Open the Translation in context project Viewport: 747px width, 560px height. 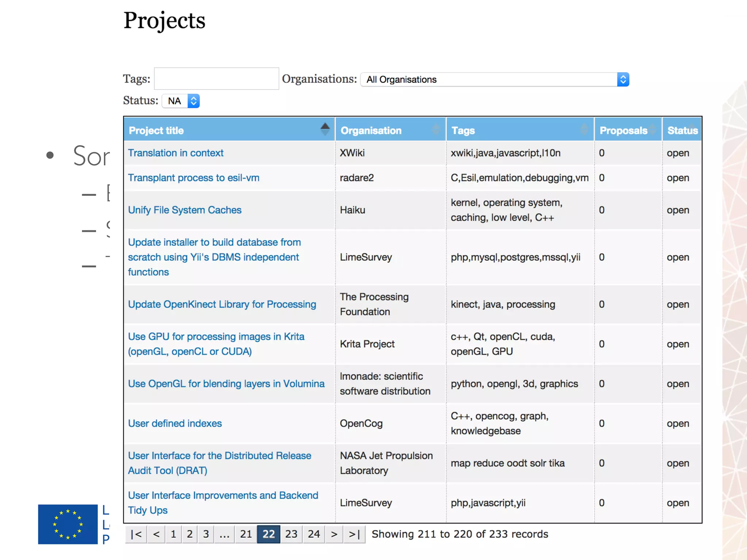click(x=175, y=153)
